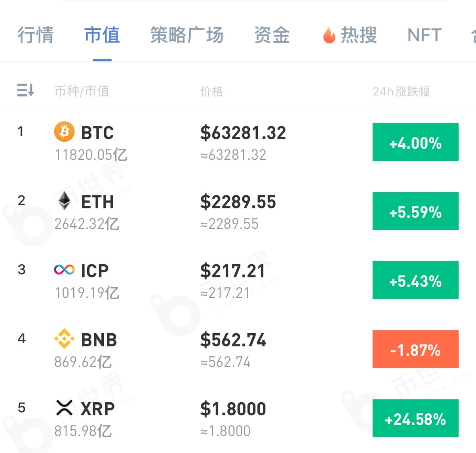Open the BNB coin logo
The width and height of the screenshot is (476, 453).
click(x=64, y=339)
